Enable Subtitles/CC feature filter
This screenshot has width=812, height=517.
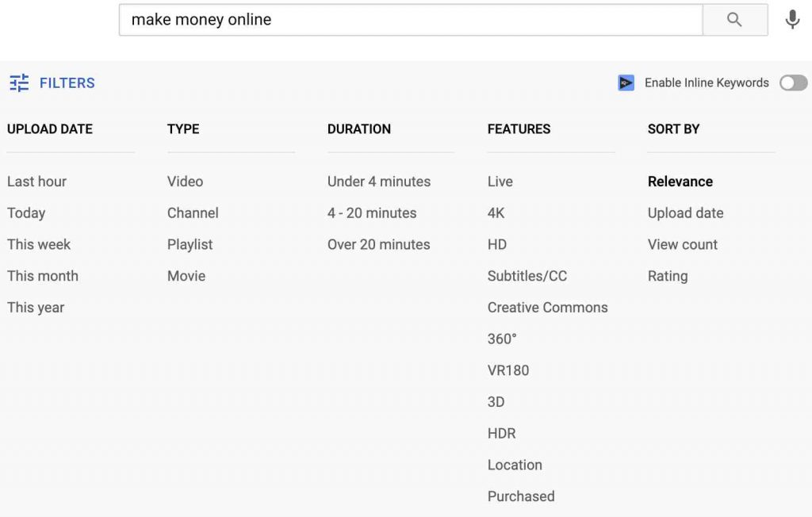pos(527,276)
